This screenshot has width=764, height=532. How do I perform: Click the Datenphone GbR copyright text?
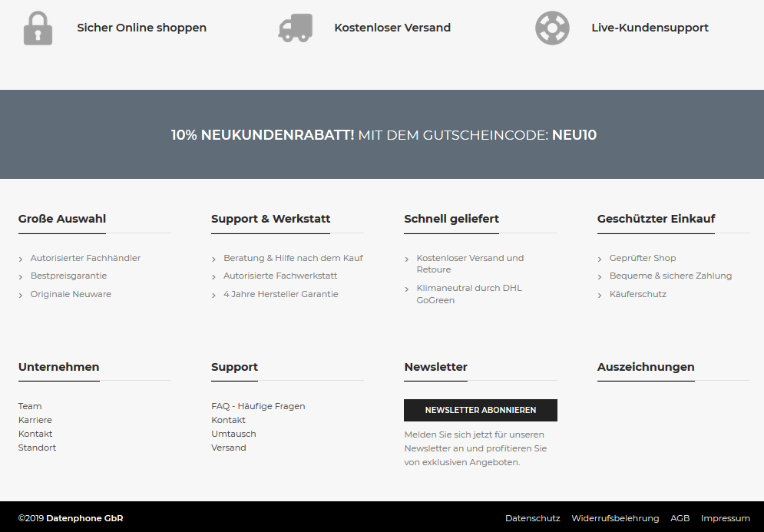click(84, 518)
